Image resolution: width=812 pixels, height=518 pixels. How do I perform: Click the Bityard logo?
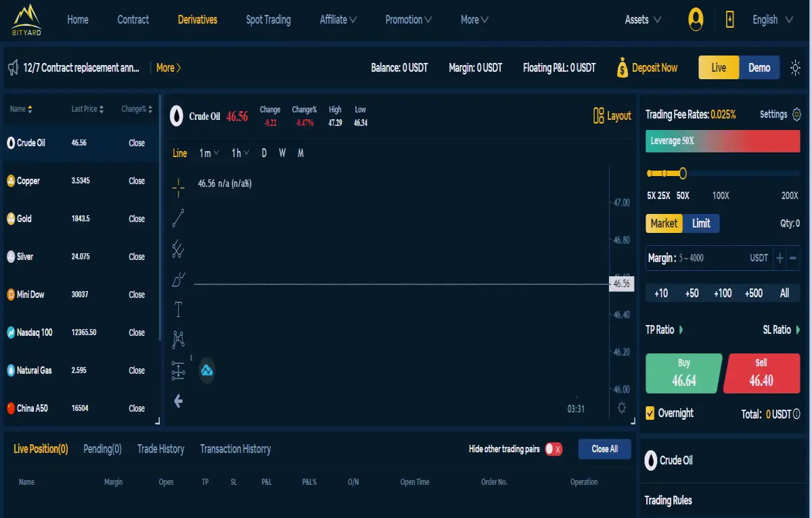tap(27, 20)
